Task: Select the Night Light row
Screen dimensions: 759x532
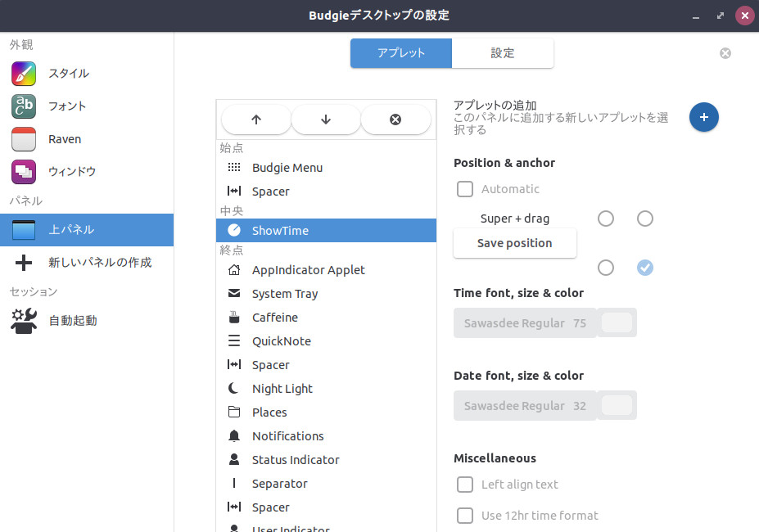Action: [326, 388]
